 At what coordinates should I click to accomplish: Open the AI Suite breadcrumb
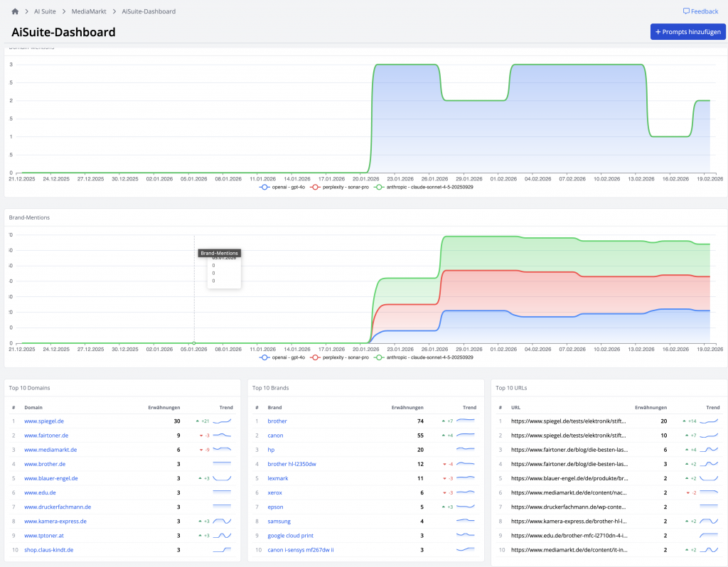coord(44,11)
